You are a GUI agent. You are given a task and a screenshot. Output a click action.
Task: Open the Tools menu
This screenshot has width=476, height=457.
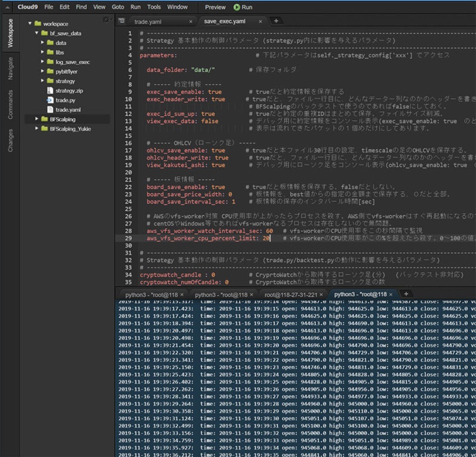[x=154, y=7]
